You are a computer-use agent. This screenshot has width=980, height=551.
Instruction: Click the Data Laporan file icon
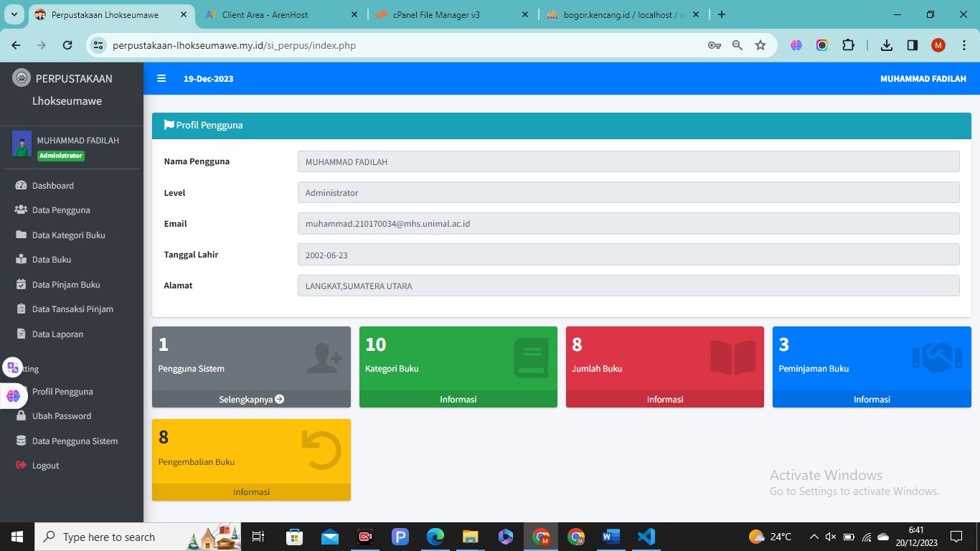(x=21, y=334)
